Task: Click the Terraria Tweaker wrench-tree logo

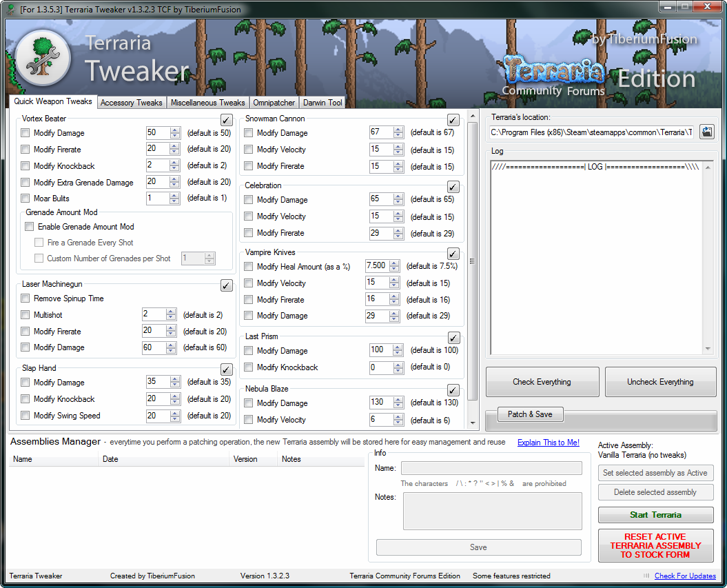Action: pos(43,58)
